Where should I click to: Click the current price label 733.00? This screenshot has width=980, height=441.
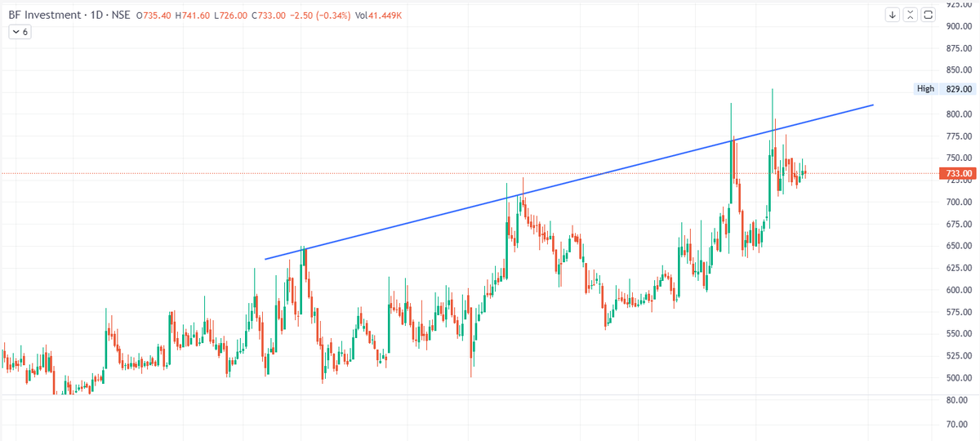pyautogui.click(x=958, y=173)
